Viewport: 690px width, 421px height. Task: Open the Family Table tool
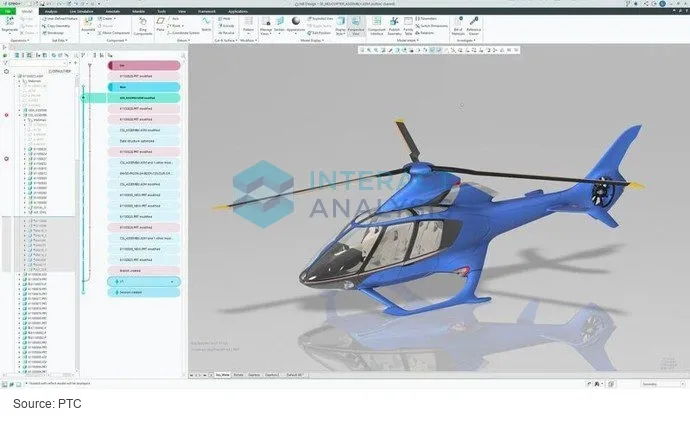click(408, 26)
